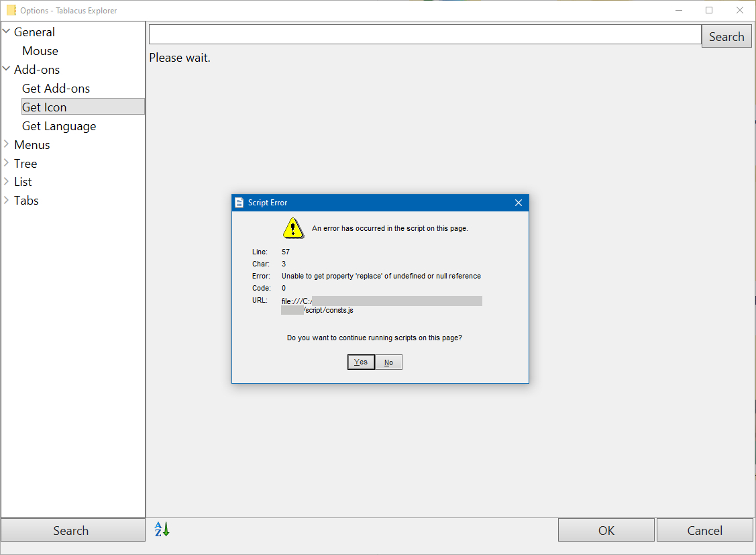Expand the Menus section
Viewport: 756px width, 555px height.
(x=7, y=144)
